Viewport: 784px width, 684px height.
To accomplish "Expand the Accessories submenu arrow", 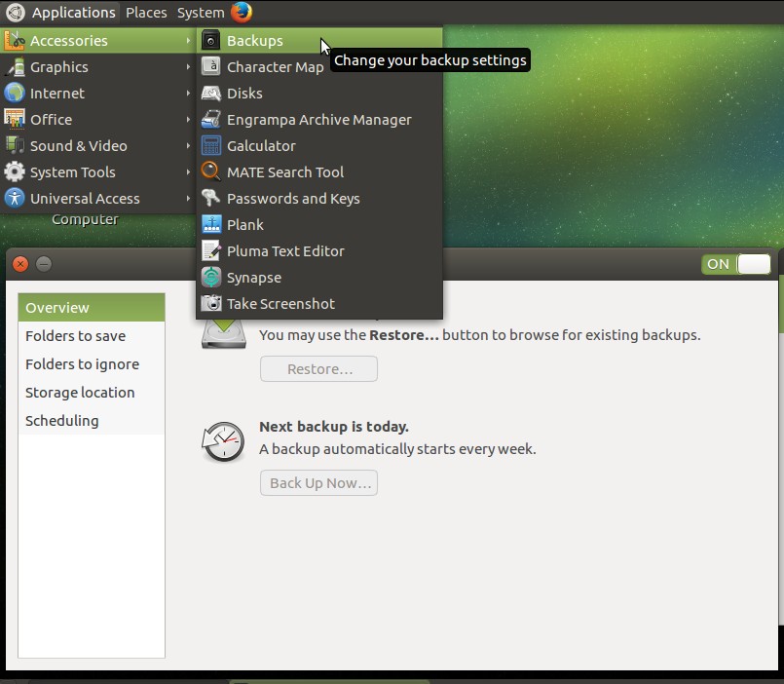I will [x=188, y=41].
